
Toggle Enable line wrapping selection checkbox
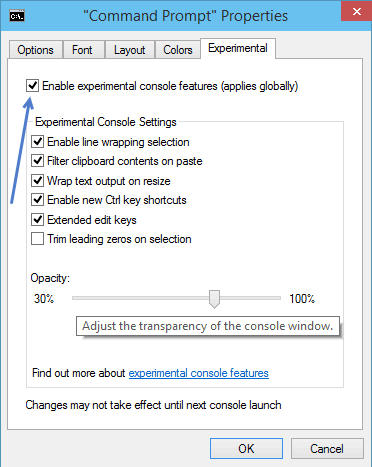coord(38,142)
